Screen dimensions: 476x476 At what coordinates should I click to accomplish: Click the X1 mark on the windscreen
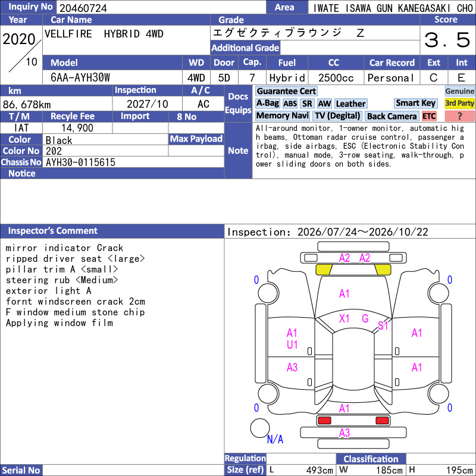point(344,319)
